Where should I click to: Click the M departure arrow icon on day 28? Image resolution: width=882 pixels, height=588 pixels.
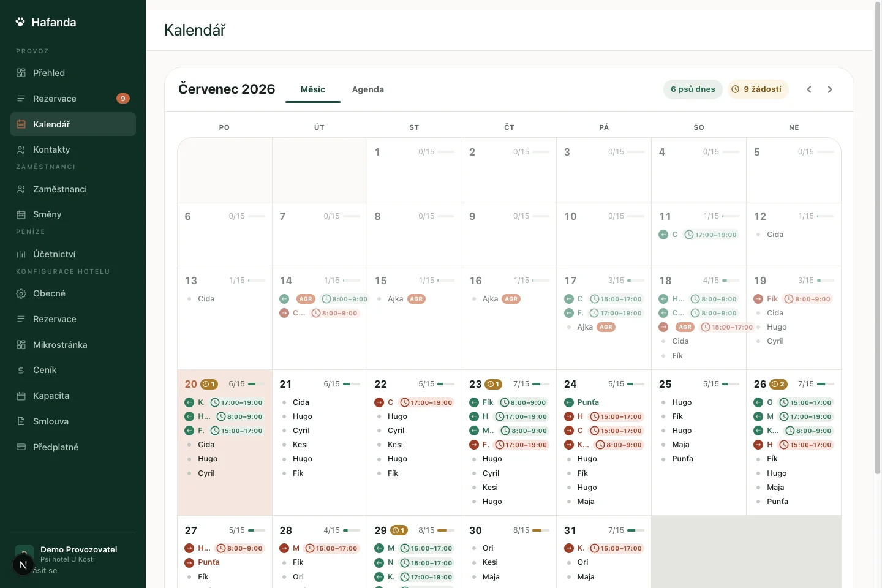pyautogui.click(x=284, y=548)
